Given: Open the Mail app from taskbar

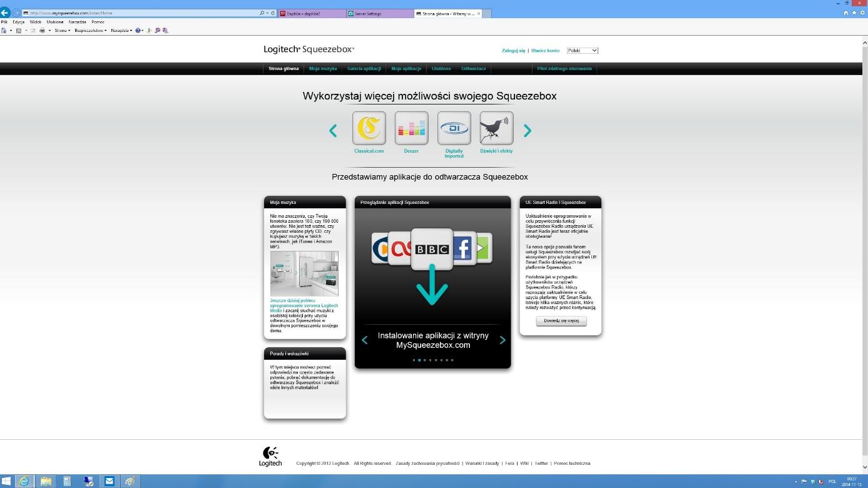Looking at the screenshot, I should coord(110,481).
